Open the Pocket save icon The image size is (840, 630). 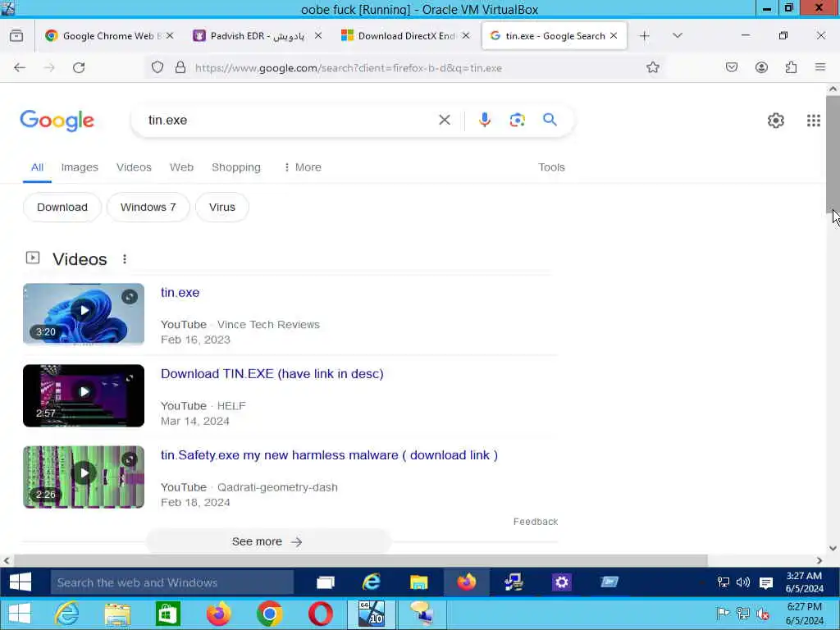tap(732, 67)
